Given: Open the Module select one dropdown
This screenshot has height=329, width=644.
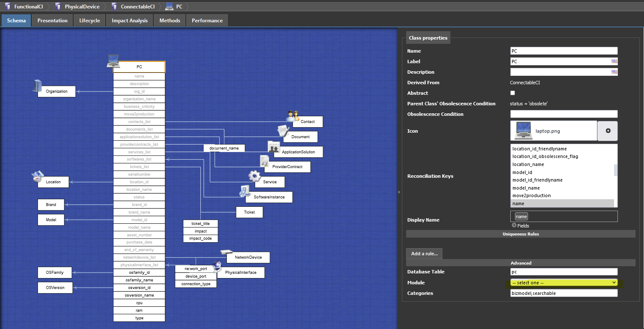Looking at the screenshot, I should click(564, 283).
